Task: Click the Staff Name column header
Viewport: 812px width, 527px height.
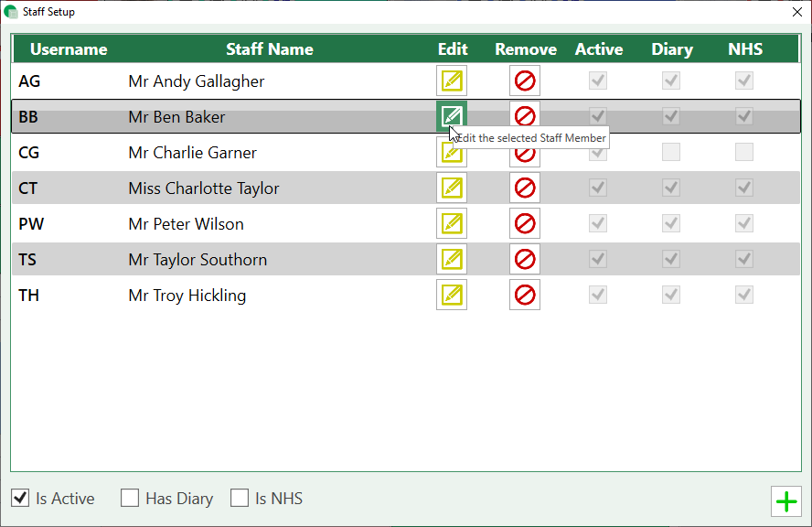Action: pyautogui.click(x=270, y=49)
